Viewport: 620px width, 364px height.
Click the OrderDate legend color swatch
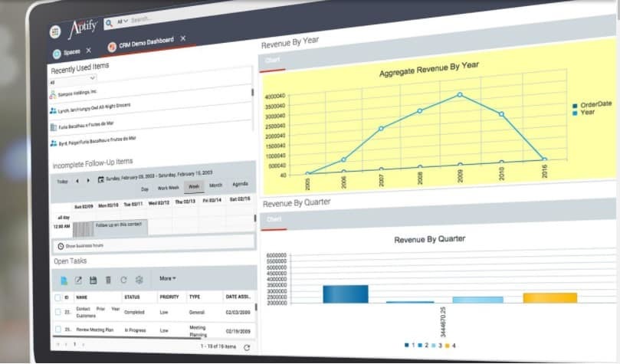pos(575,105)
